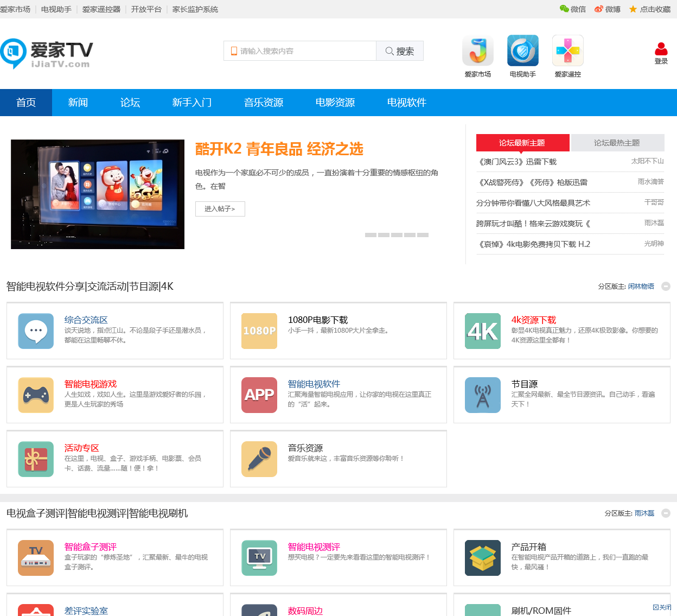Screen dimensions: 677x616
Task: Click the 进入帖子> button
Action: coord(220,209)
